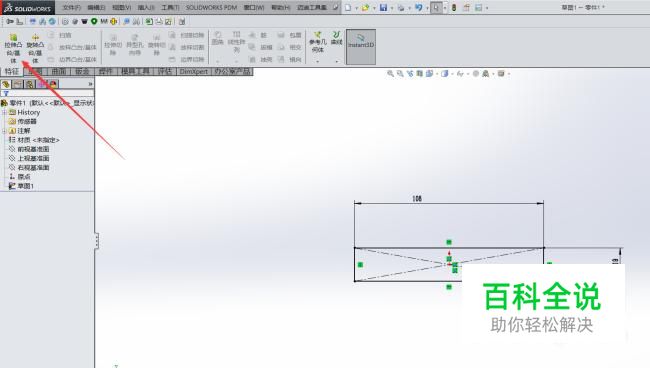Select the Part1 (零件1) root node

[47, 103]
